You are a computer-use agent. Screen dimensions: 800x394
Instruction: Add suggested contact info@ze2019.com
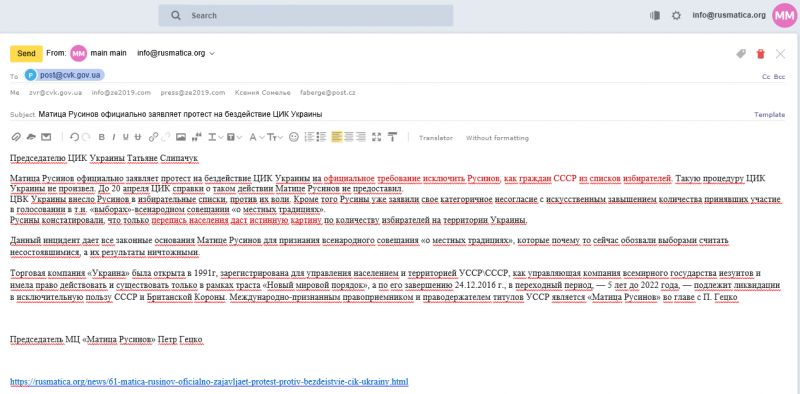click(121, 93)
